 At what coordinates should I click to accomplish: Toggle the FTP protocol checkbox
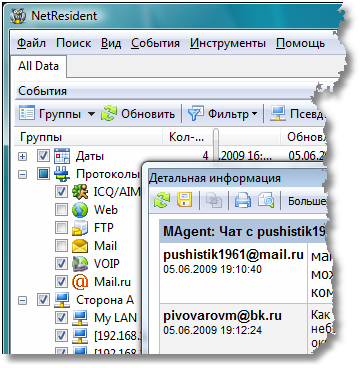click(61, 228)
